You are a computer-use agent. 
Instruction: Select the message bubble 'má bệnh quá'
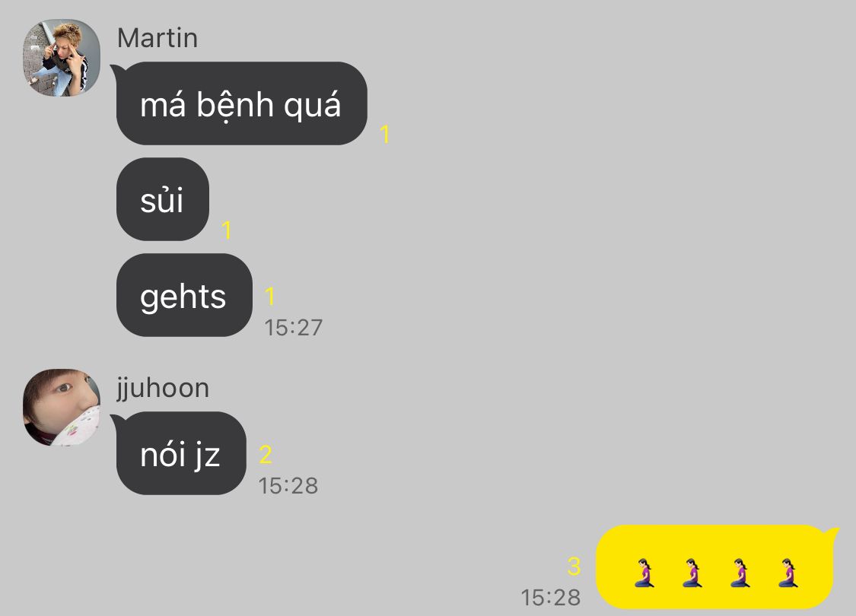[x=240, y=103]
